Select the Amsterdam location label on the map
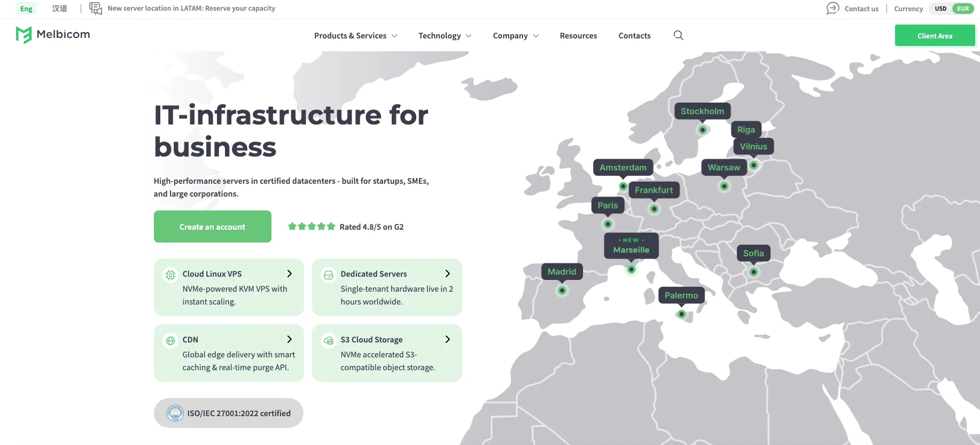Screen dimensions: 980x445 [x=623, y=167]
